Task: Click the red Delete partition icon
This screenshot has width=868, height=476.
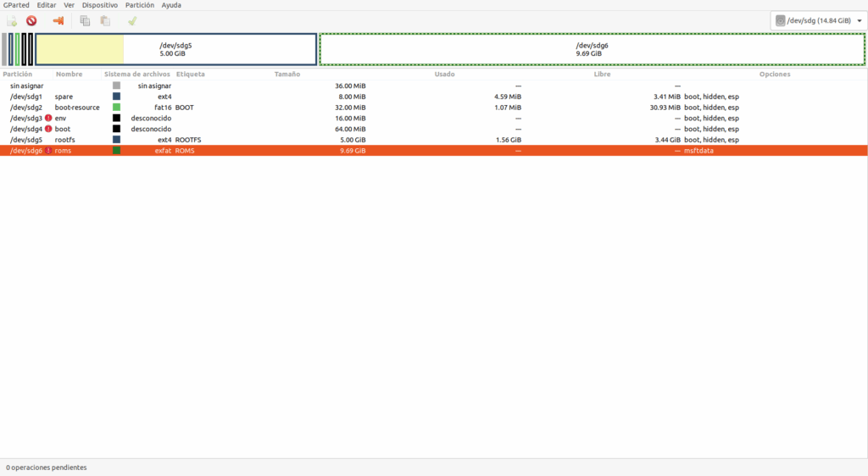Action: pos(31,20)
